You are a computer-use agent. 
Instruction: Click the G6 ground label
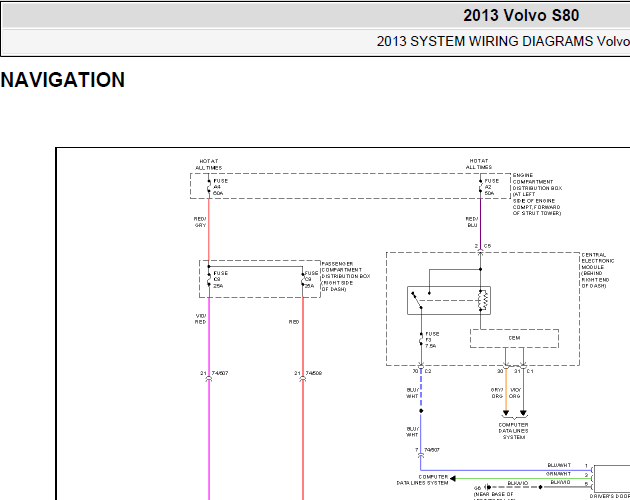[477, 488]
